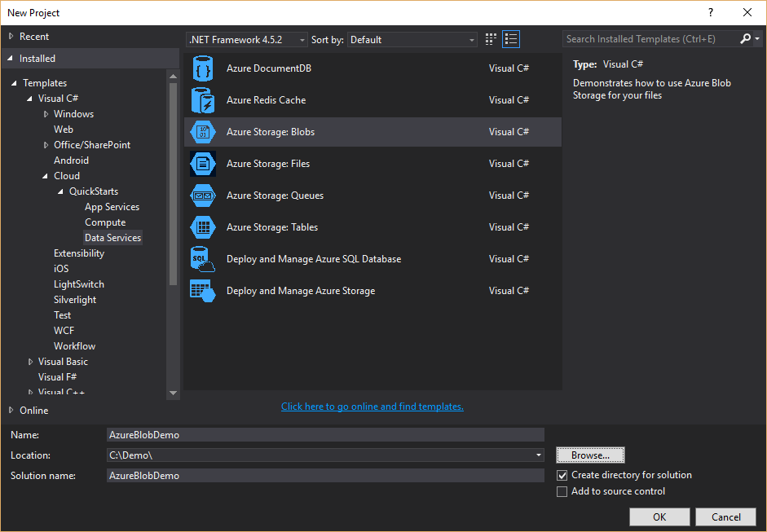Select the Deploy and Manage Azure Storage icon
This screenshot has width=767, height=532.
point(202,291)
